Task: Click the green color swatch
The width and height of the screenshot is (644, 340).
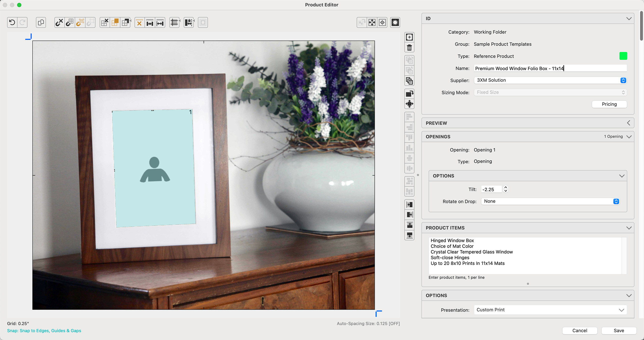Action: coord(623,56)
